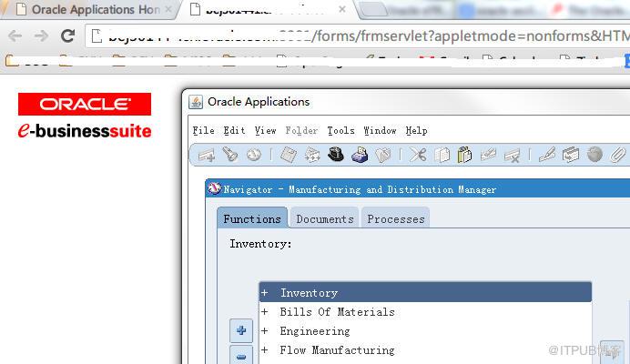The height and width of the screenshot is (364, 630).
Task: Click the Show Navigator toolbar icon
Action: (x=254, y=155)
